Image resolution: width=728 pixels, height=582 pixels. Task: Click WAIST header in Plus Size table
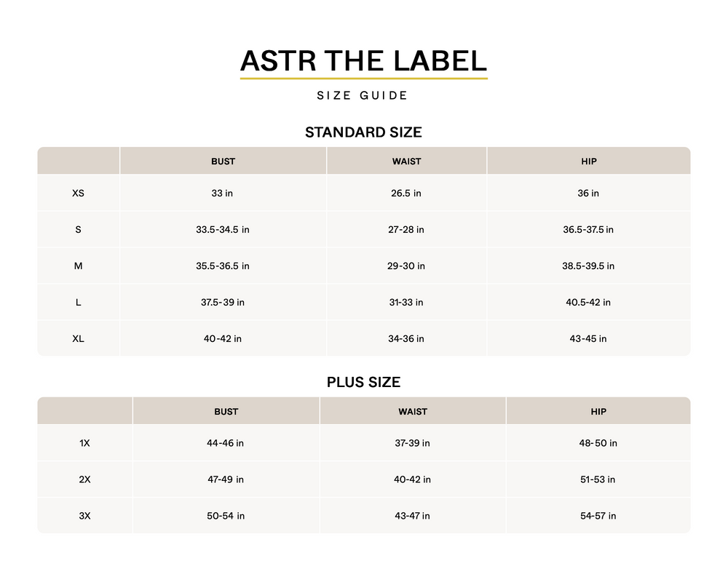point(412,412)
